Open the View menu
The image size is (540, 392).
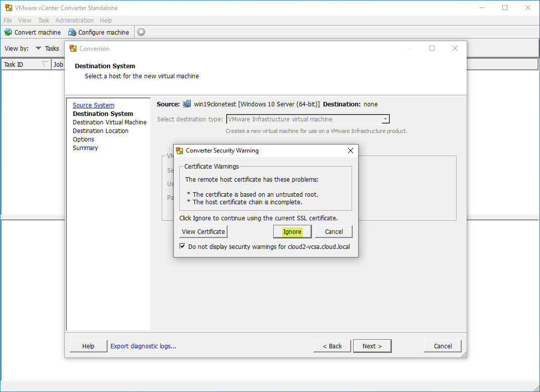25,20
